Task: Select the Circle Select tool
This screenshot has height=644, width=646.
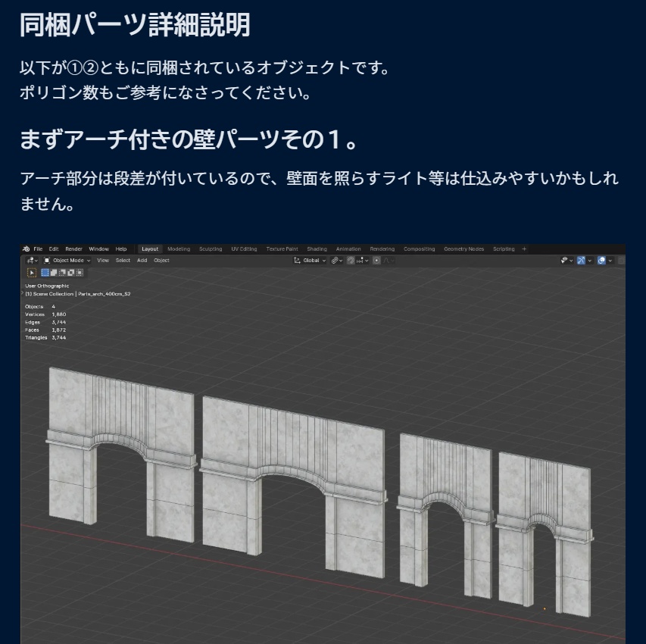Action: 53,272
